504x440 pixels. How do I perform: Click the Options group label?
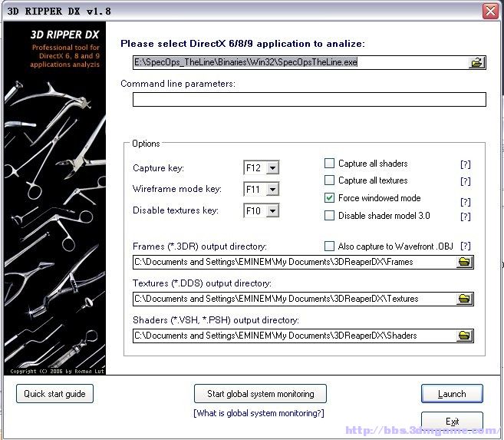(146, 144)
